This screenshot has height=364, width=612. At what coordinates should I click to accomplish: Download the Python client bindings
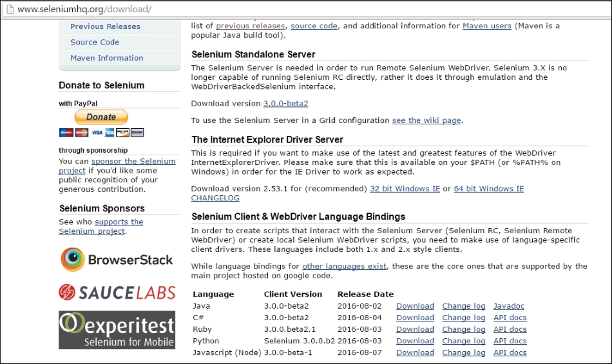pyautogui.click(x=415, y=341)
